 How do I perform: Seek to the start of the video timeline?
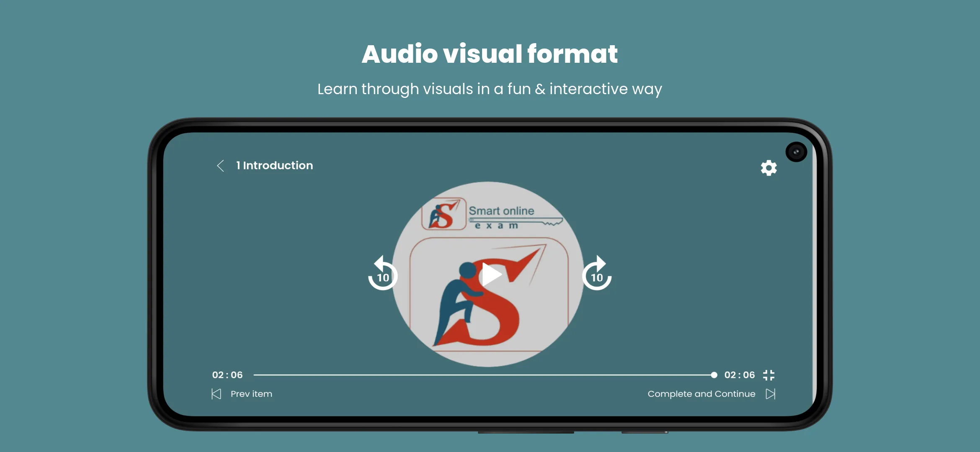255,375
